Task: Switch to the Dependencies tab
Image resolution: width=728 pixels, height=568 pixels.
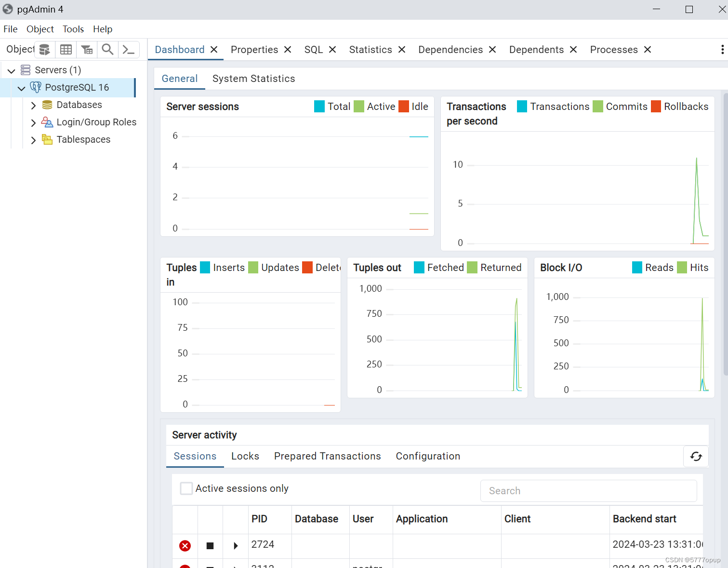Action: (x=450, y=50)
